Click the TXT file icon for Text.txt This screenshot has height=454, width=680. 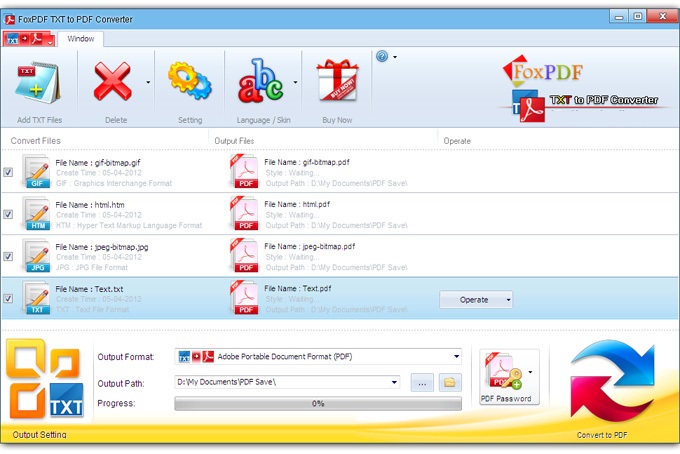pyautogui.click(x=36, y=298)
